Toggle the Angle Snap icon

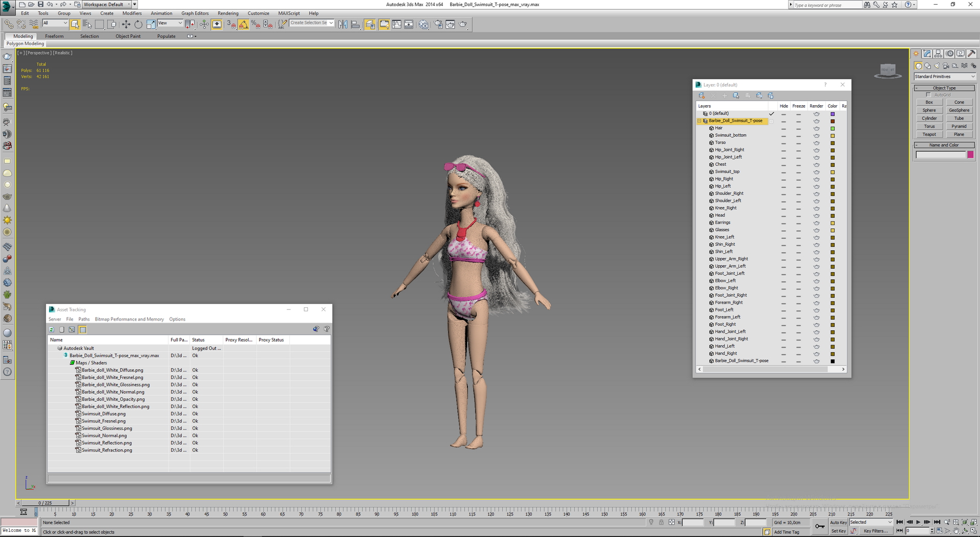[243, 24]
